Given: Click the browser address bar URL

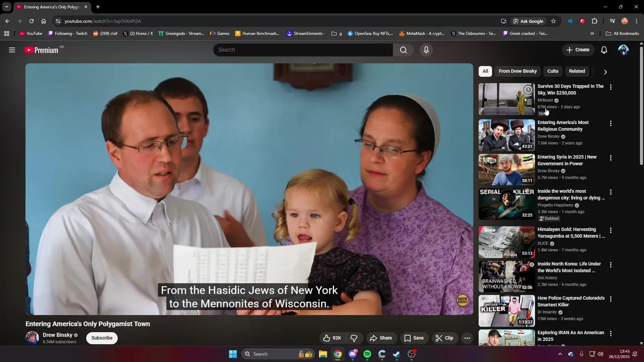Looking at the screenshot, I should [x=103, y=21].
